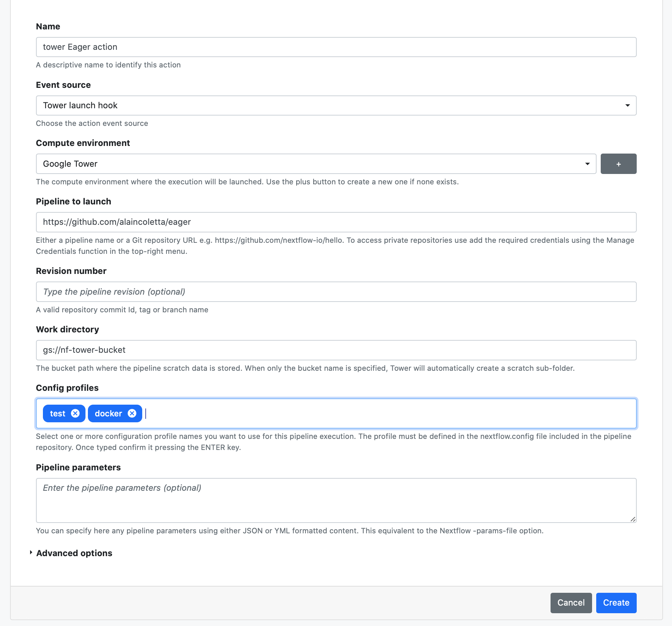Click the Pipeline to launch URL field
Image resolution: width=672 pixels, height=626 pixels.
click(336, 222)
